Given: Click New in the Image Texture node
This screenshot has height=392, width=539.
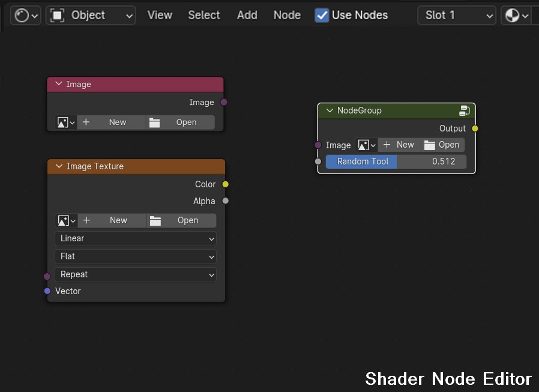Looking at the screenshot, I should (x=112, y=220).
